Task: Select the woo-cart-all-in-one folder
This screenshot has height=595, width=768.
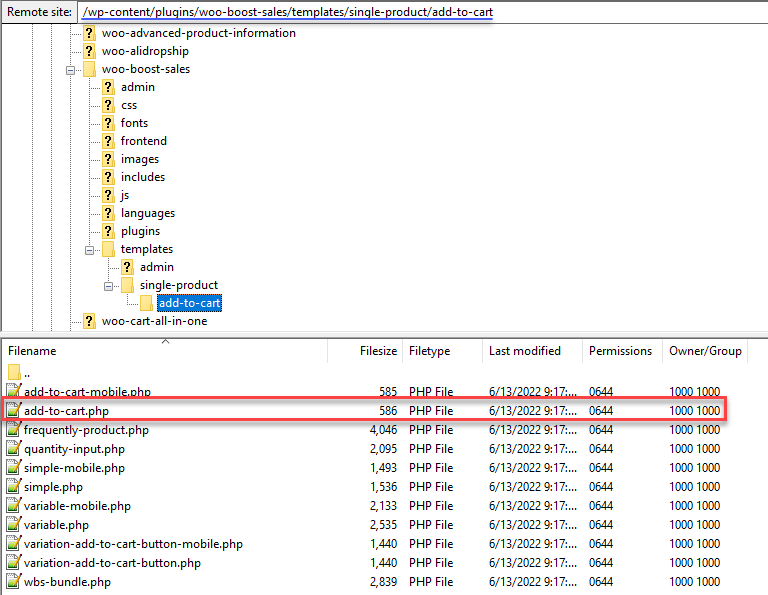Action: [x=154, y=321]
